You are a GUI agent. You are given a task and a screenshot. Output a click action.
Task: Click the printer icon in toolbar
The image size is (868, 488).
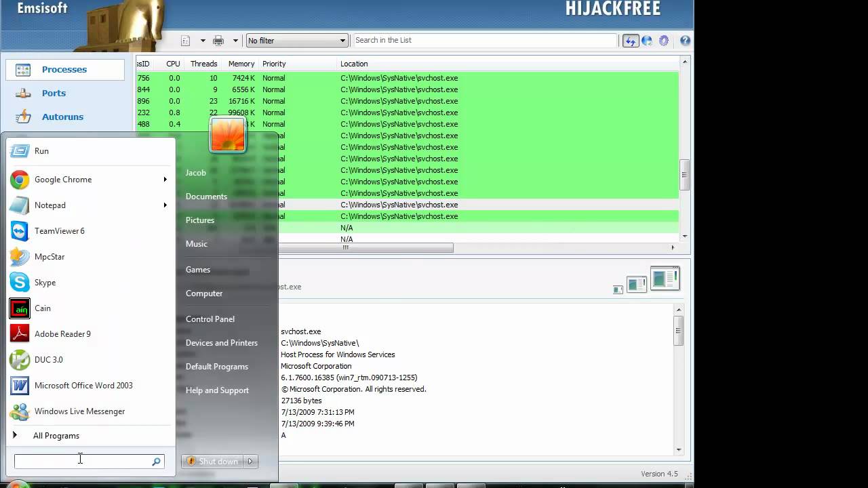point(218,41)
